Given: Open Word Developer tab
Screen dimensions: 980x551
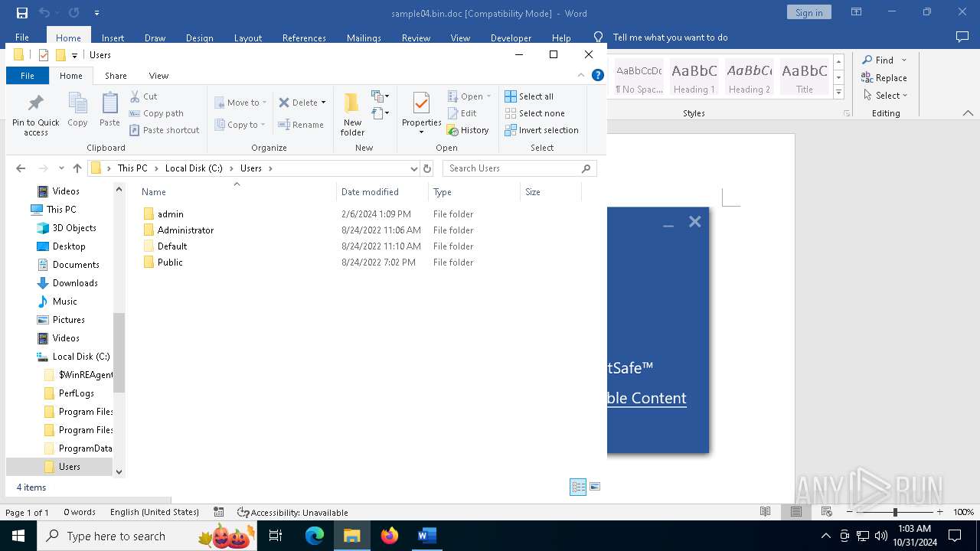Looking at the screenshot, I should [511, 37].
